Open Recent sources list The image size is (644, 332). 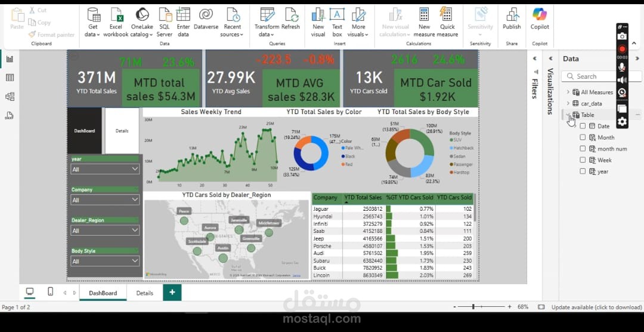[232, 22]
